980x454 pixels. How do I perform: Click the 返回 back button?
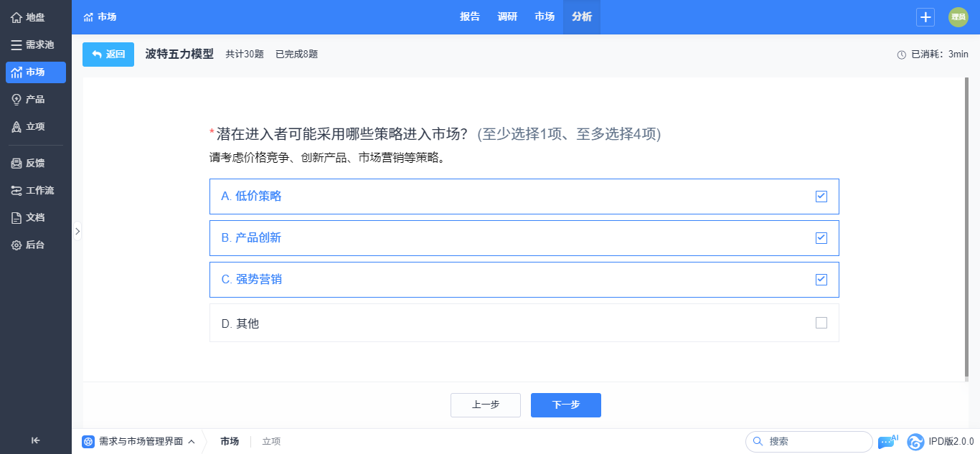point(108,55)
